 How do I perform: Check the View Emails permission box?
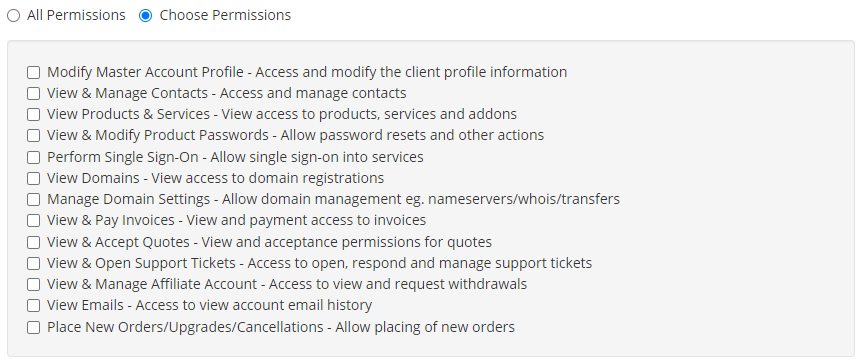(x=34, y=305)
